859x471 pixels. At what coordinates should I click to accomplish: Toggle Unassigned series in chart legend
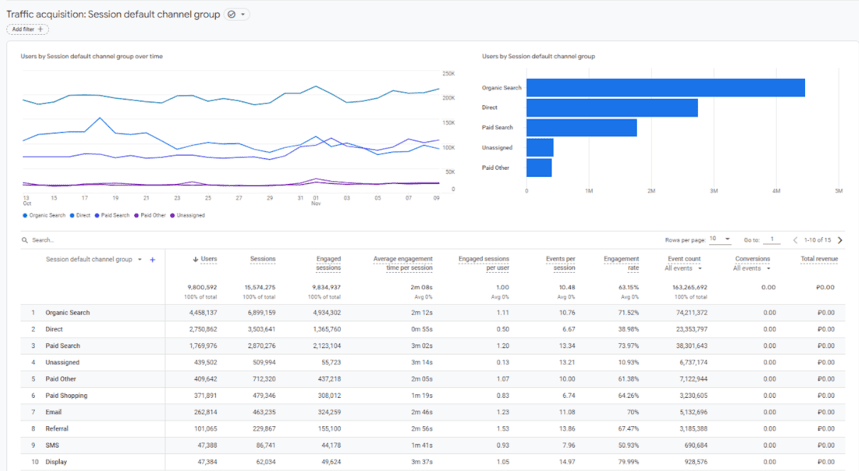pyautogui.click(x=190, y=215)
